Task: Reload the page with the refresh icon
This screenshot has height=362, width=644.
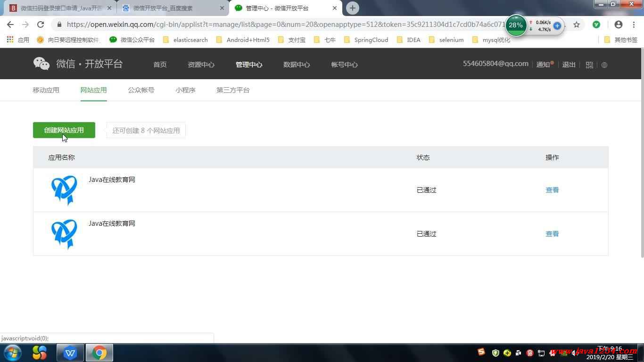Action: [x=41, y=25]
